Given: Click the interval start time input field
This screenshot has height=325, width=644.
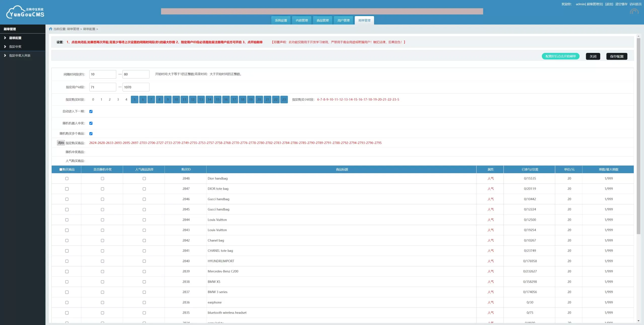Looking at the screenshot, I should (103, 74).
